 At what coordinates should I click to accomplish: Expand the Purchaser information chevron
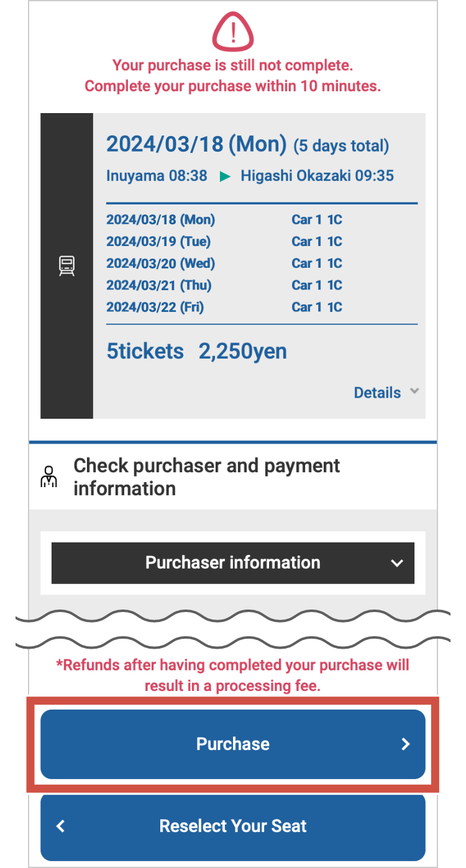tap(397, 563)
